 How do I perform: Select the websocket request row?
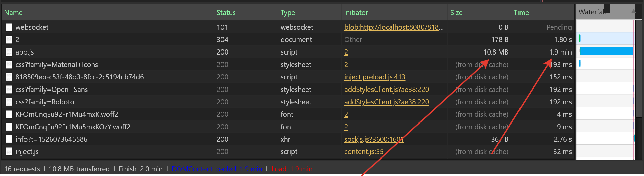coord(289,27)
